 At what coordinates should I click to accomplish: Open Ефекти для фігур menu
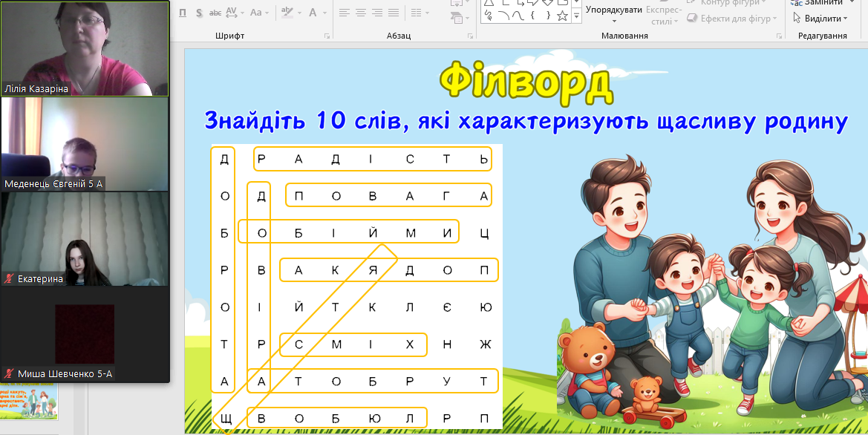[x=731, y=19]
